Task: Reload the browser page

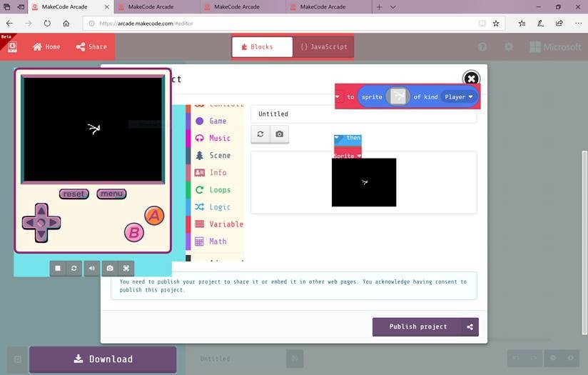Action: click(47, 24)
